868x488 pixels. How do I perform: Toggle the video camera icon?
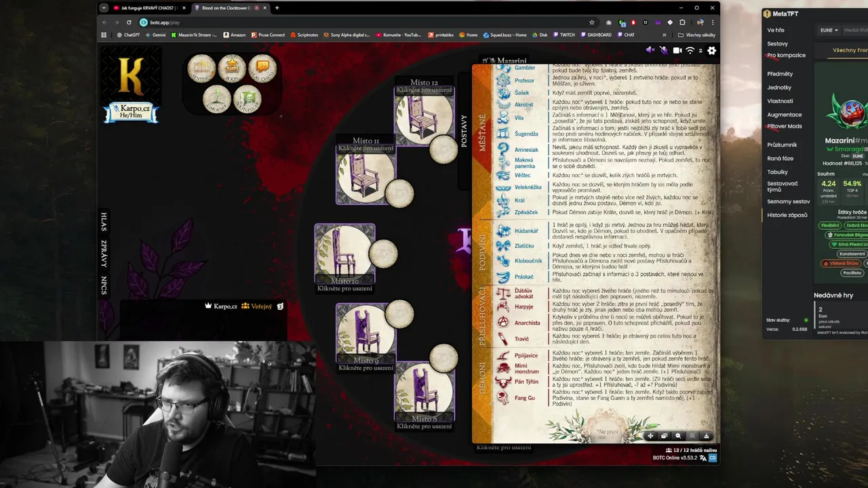pos(677,50)
